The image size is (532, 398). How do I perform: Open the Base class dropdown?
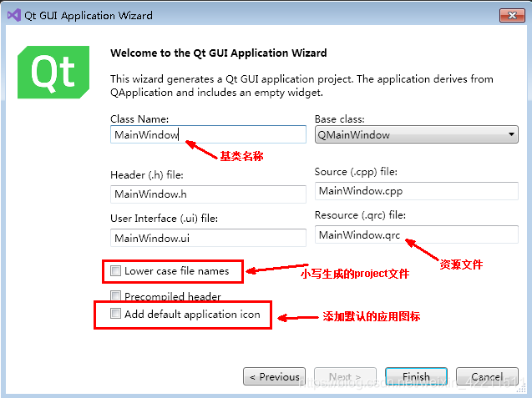[416, 134]
